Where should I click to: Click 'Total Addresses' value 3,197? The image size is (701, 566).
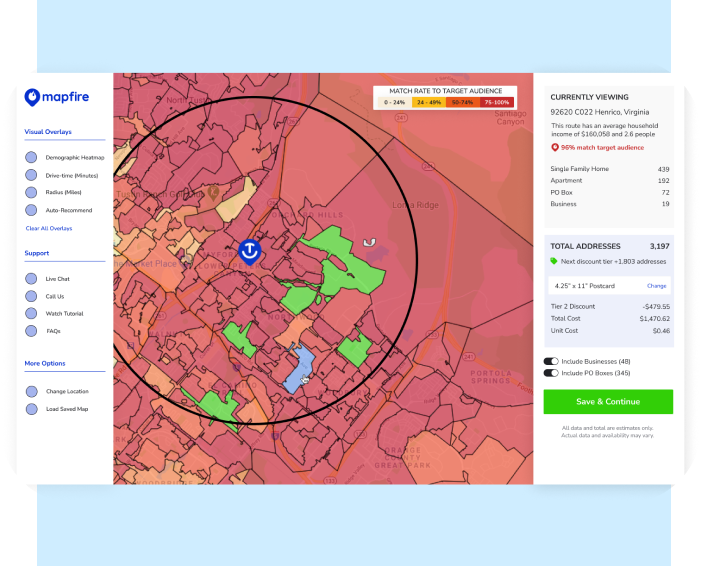point(659,246)
